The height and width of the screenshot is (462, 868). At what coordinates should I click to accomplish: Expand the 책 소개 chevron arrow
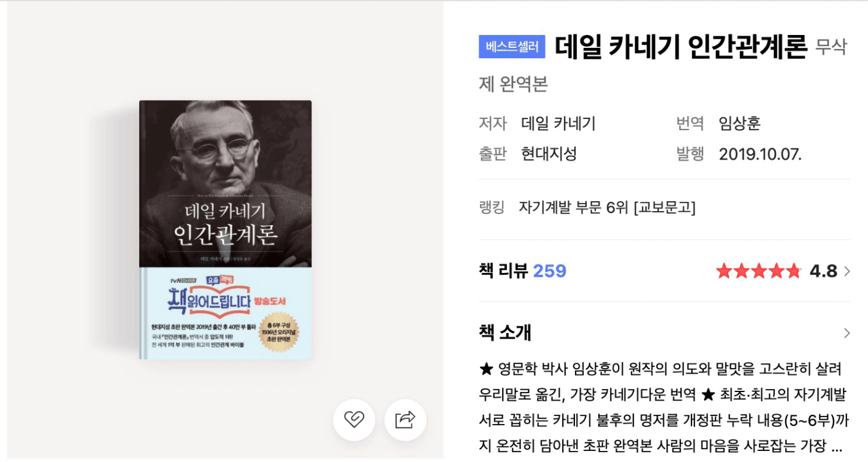(847, 333)
